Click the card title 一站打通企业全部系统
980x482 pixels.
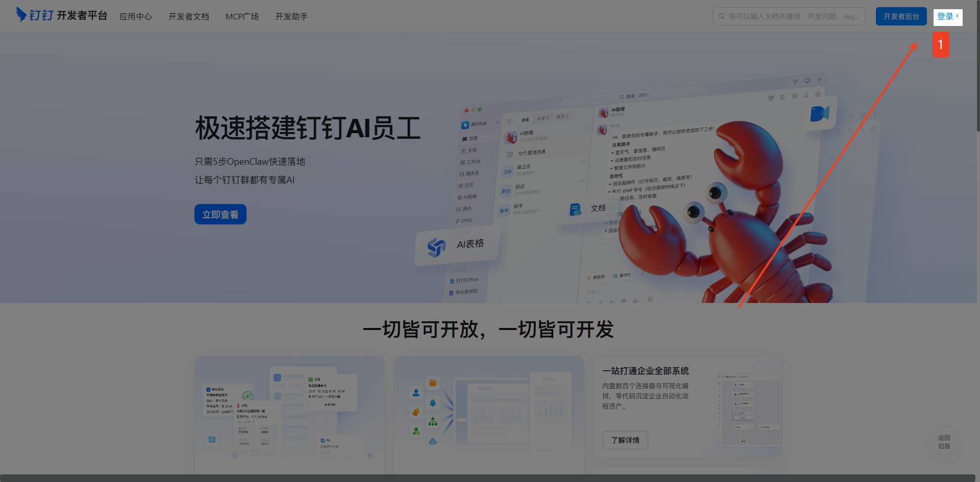point(646,371)
